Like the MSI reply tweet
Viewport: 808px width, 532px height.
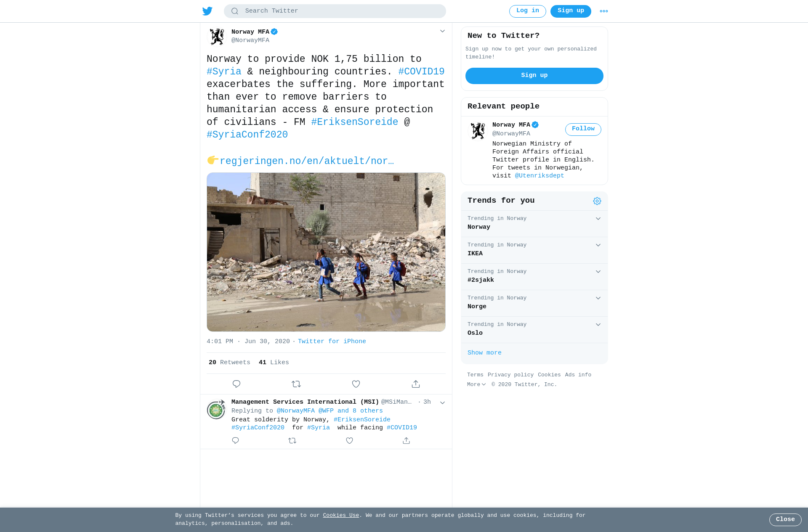349,440
